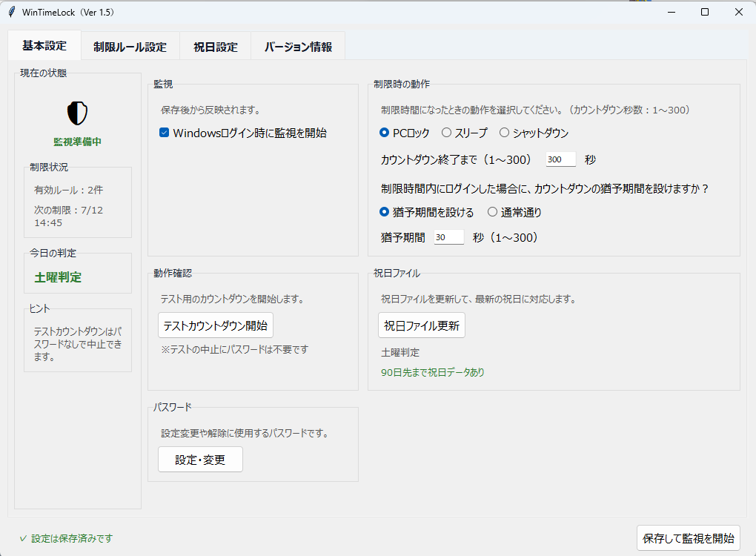Open the バージョン情報 tab

(298, 47)
